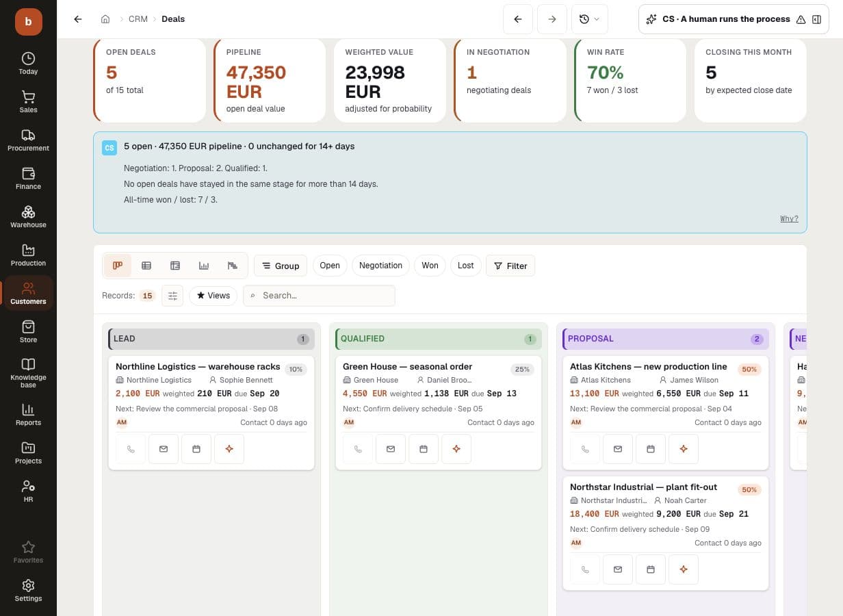Click the orange 'b' app logo
The width and height of the screenshot is (843, 616).
pyautogui.click(x=28, y=22)
